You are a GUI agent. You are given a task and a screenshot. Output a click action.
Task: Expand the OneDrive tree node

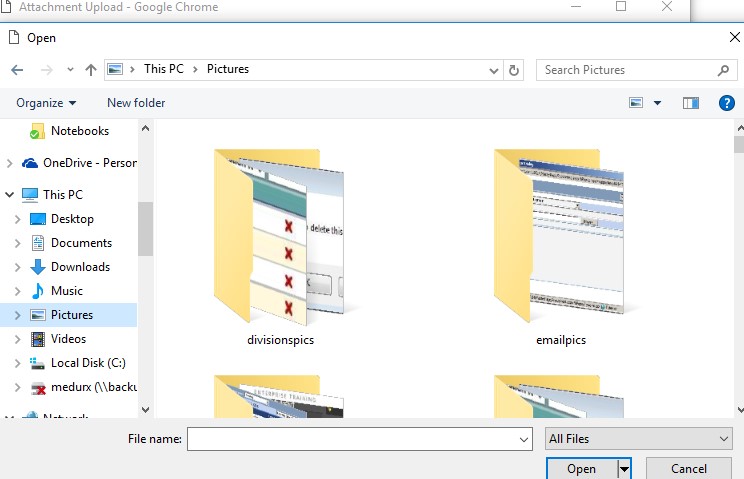click(x=10, y=163)
